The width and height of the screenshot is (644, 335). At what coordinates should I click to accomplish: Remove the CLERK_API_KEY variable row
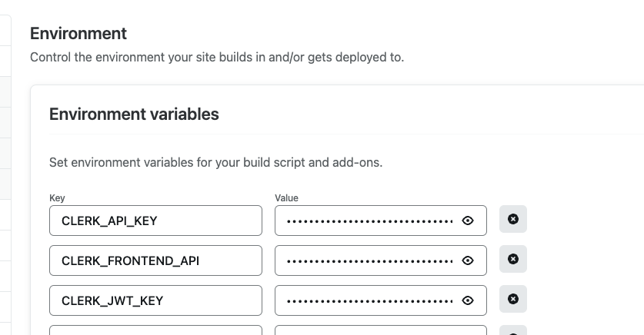click(513, 219)
